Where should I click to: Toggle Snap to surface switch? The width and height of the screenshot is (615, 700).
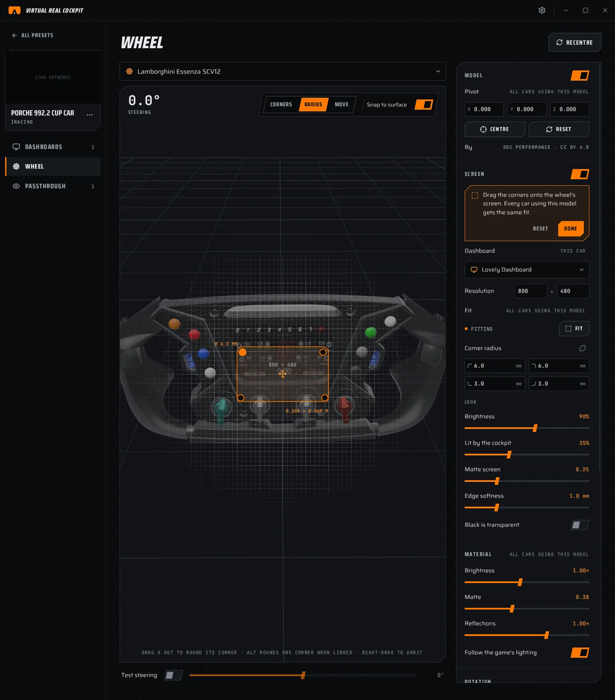pos(424,105)
